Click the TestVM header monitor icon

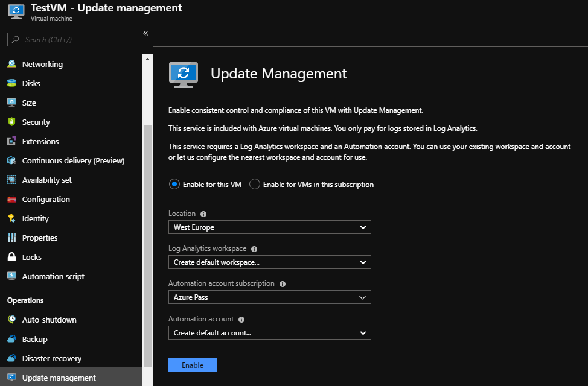point(16,11)
